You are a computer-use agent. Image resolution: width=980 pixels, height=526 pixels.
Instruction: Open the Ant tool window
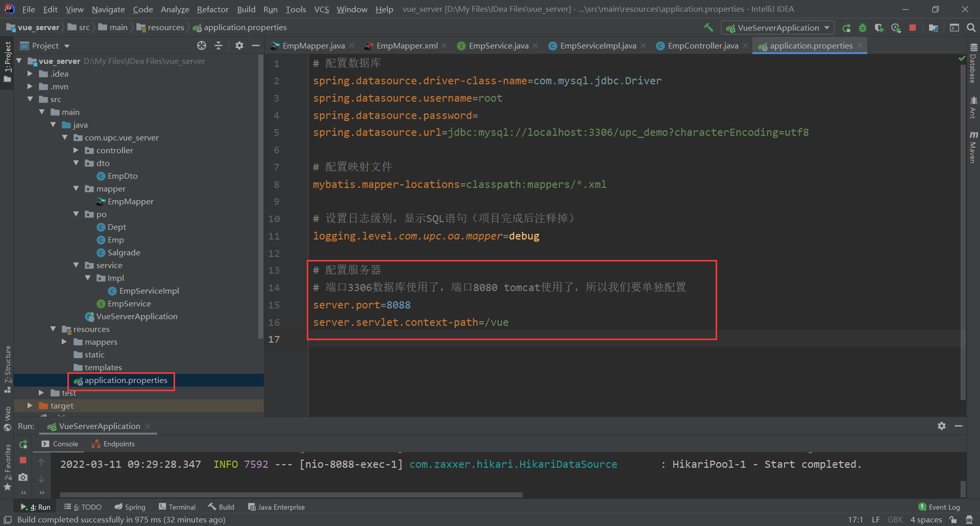click(973, 107)
